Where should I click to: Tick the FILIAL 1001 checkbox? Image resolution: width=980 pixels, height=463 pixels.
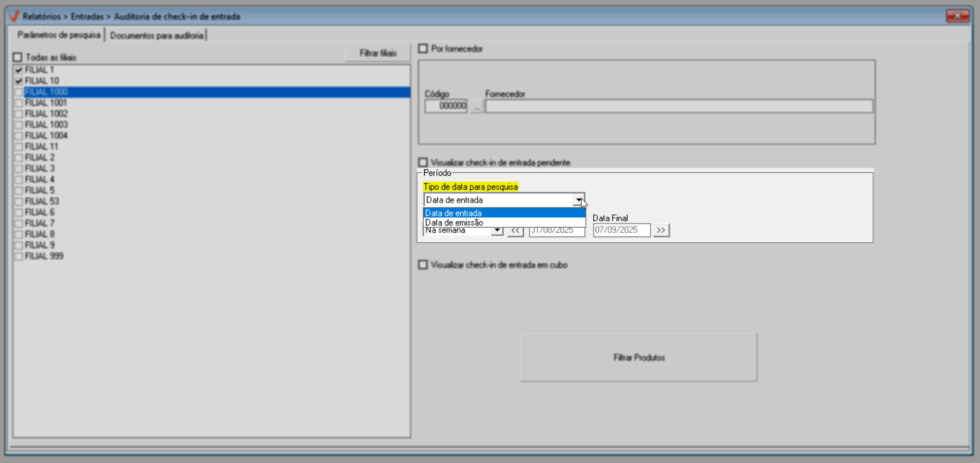19,103
